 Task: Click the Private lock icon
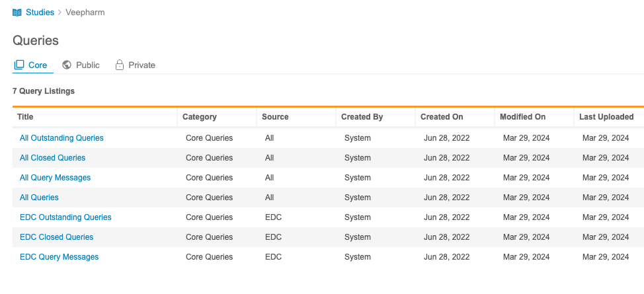tap(120, 65)
